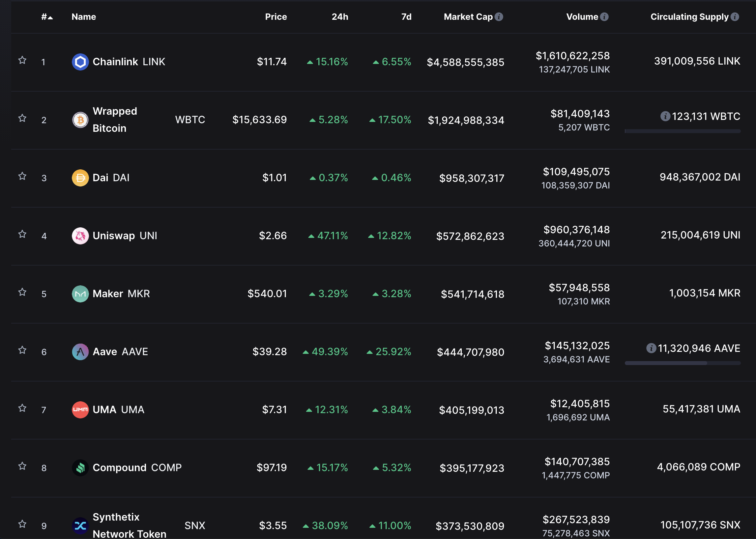Image resolution: width=756 pixels, height=539 pixels.
Task: Click the Synthetix X logo
Action: click(80, 526)
